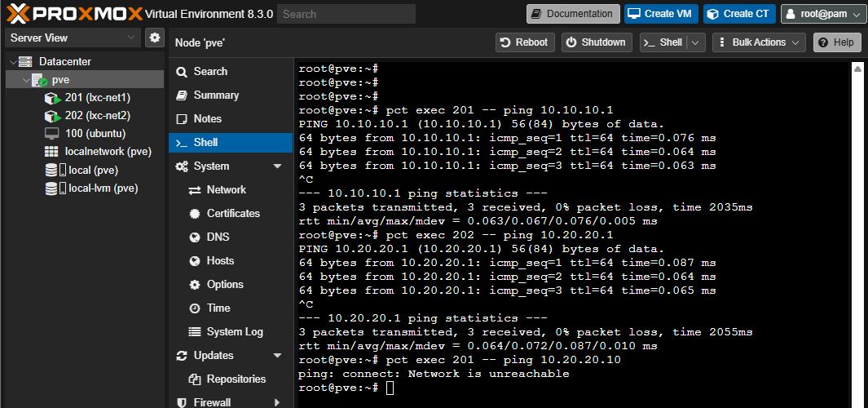Collapse the pve node arrow
This screenshot has width=868, height=408.
pyautogui.click(x=26, y=80)
